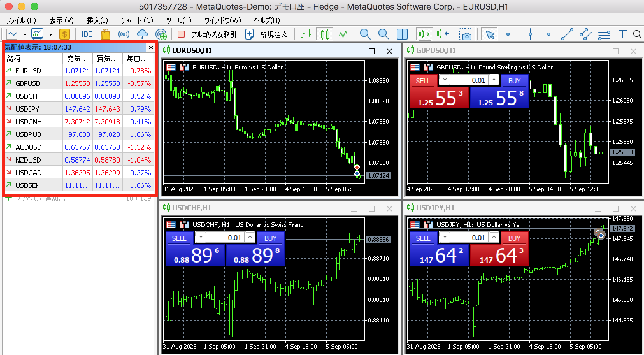Screen dimensions: 644x355
Task: Select the crosshair tool
Action: [x=508, y=34]
